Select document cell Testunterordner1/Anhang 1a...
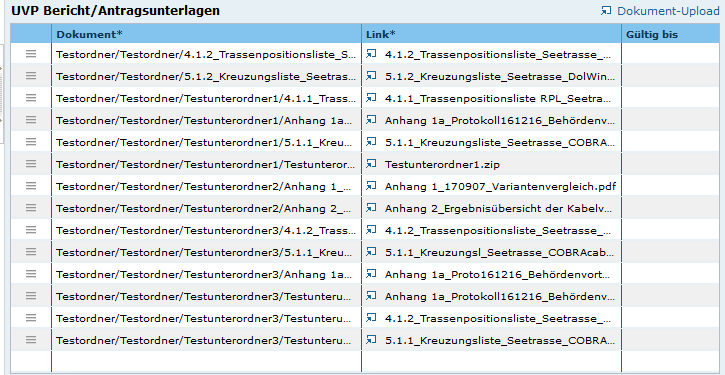The height and width of the screenshot is (375, 725). tap(206, 121)
